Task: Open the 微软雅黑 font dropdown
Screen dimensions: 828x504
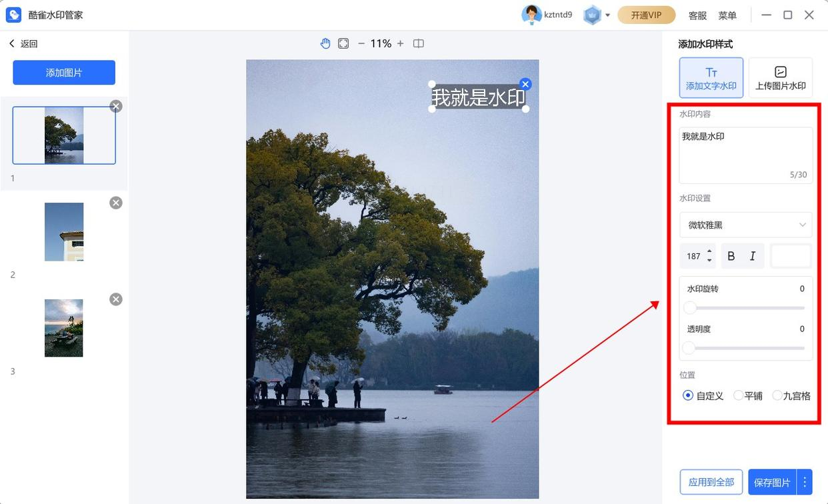Action: [x=746, y=225]
